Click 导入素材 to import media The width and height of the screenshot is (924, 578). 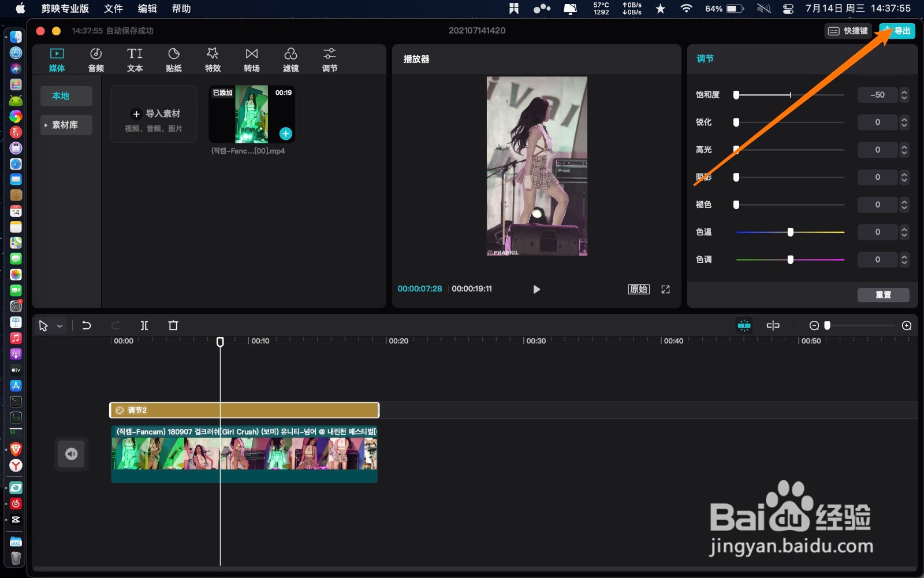[x=154, y=114]
